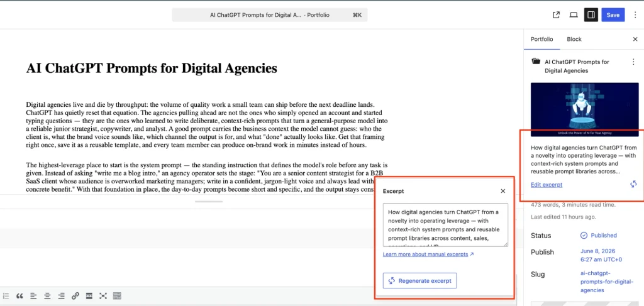
Task: Click the regenerate icon beside Edit excerpt
Action: (633, 184)
